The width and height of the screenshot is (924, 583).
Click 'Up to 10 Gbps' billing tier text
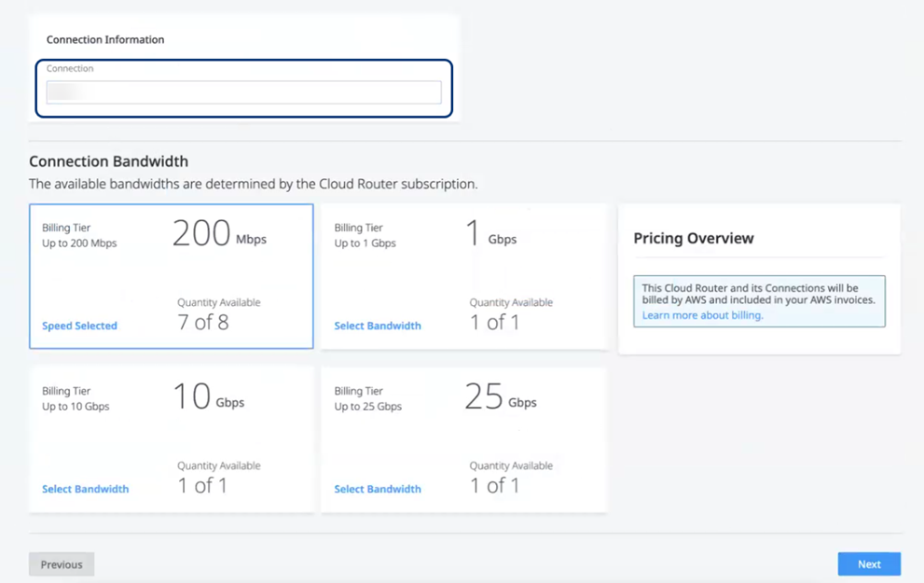pyautogui.click(x=76, y=406)
